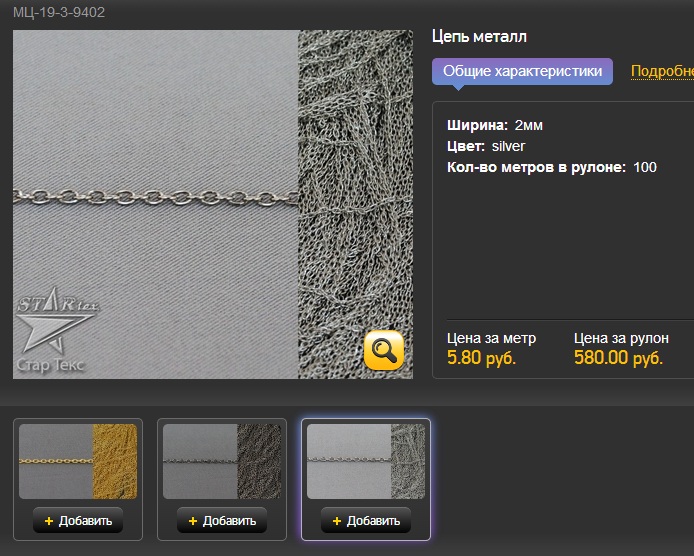Select the dark gray chain thumbnail
Screen dimensions: 694x556
coord(222,461)
